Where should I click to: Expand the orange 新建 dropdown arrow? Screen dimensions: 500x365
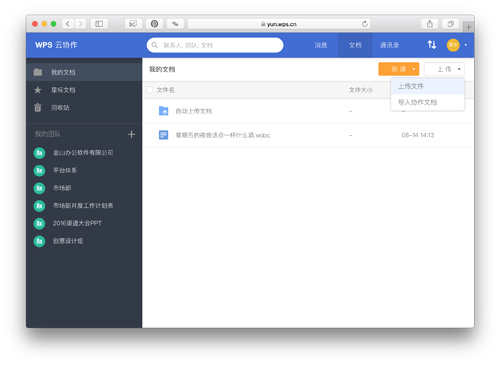pyautogui.click(x=414, y=69)
